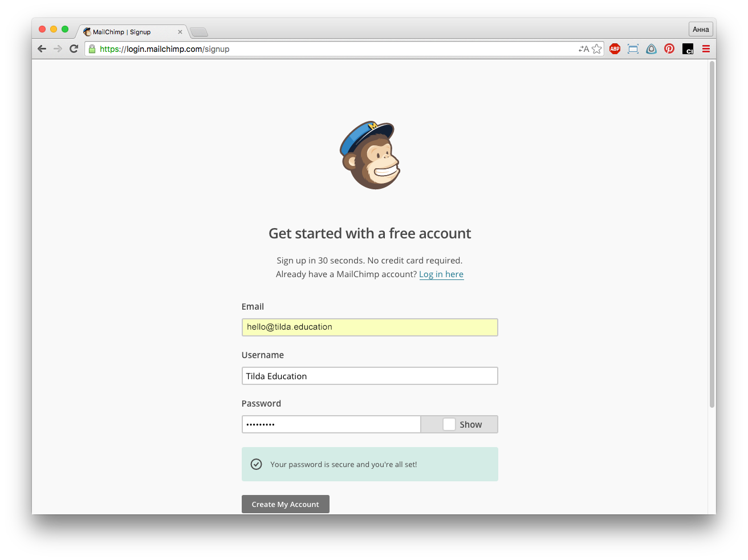
Task: Open the Adblock Plus extension icon
Action: coord(615,49)
